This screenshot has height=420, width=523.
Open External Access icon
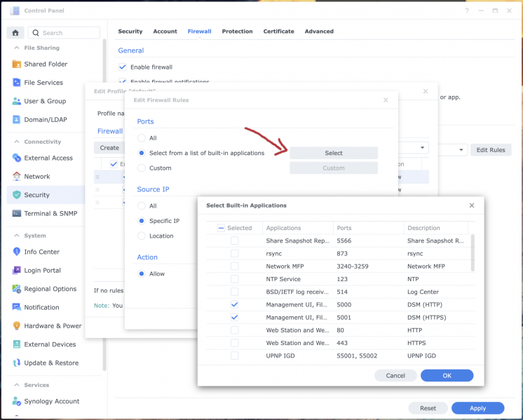coord(16,158)
